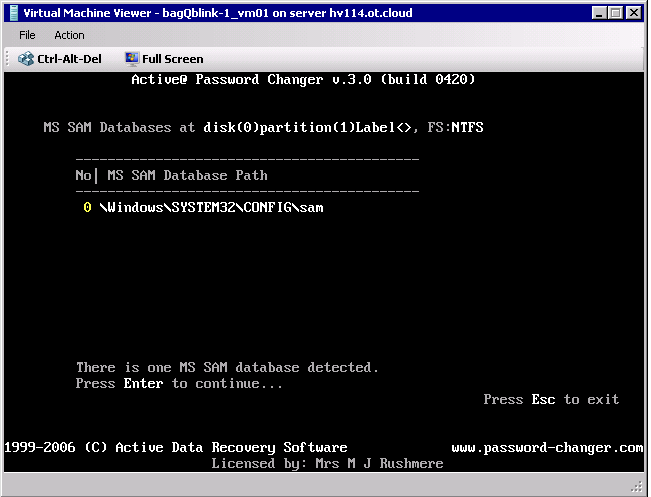Image resolution: width=651 pixels, height=497 pixels.
Task: Click the window title bar text
Action: click(x=217, y=13)
